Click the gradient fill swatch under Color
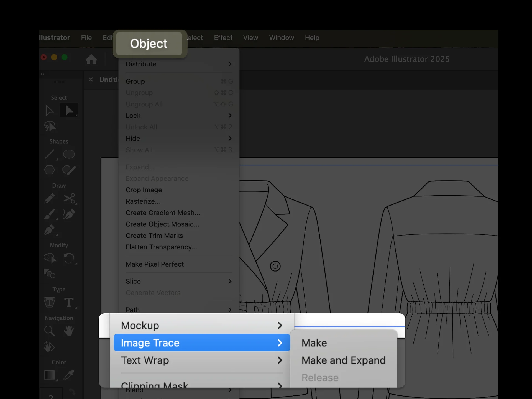 tap(50, 375)
